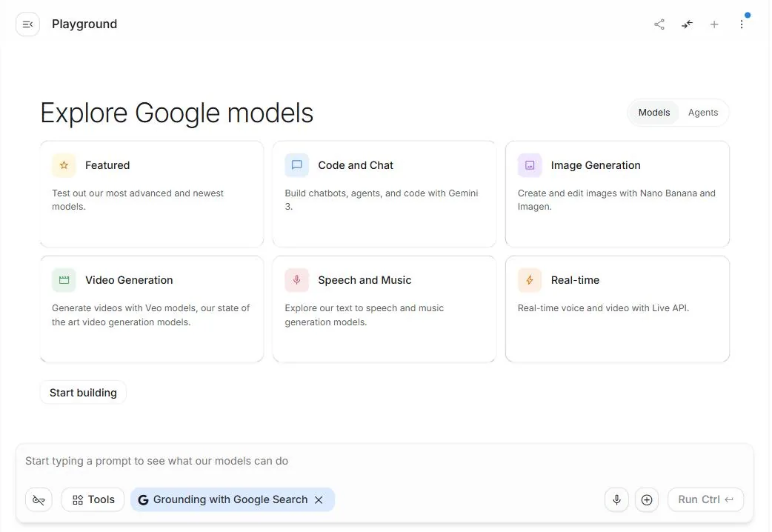Switch to the Models tab
The height and width of the screenshot is (532, 772).
point(654,113)
